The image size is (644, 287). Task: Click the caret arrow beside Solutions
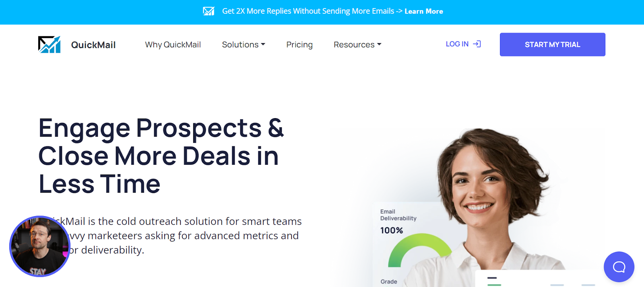point(263,44)
